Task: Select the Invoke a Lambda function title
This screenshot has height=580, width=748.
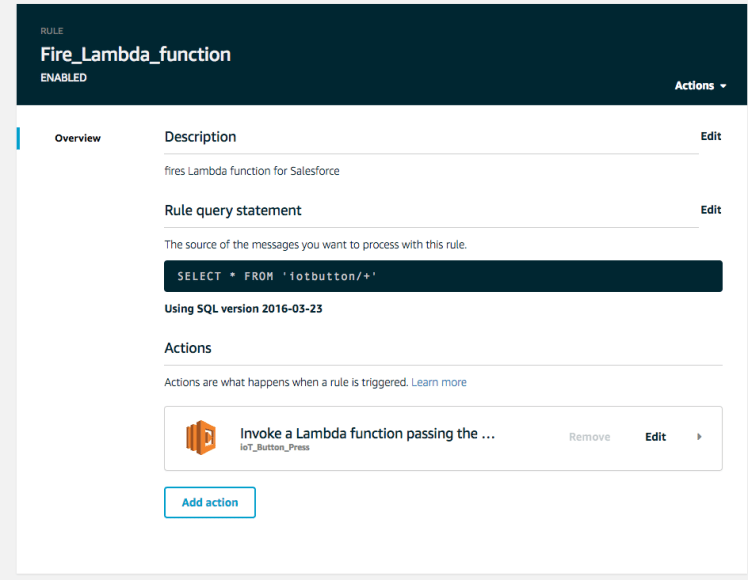Action: tap(367, 434)
